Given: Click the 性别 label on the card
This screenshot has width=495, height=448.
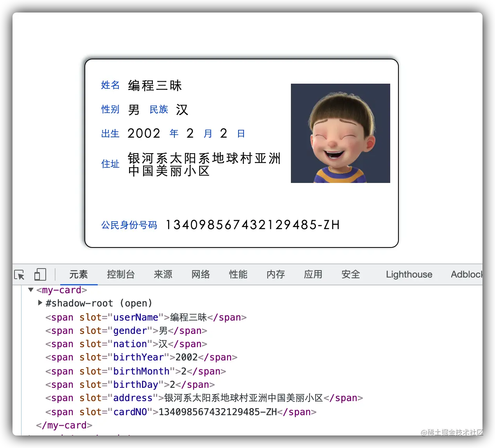Looking at the screenshot, I should pos(110,109).
